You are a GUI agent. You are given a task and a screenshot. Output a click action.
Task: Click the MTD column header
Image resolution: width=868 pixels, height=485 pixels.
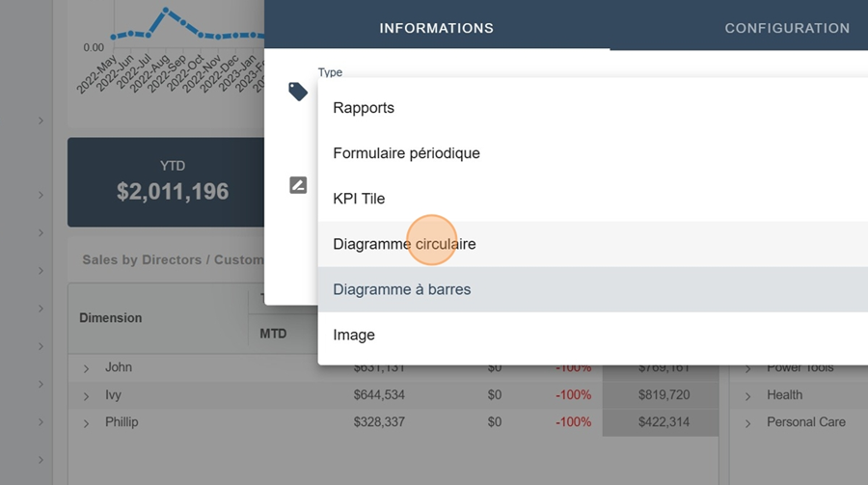(x=273, y=334)
